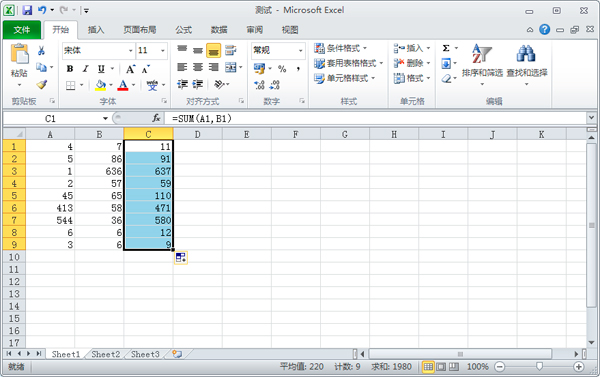Switch to the Insert ribbon tab

click(x=96, y=30)
